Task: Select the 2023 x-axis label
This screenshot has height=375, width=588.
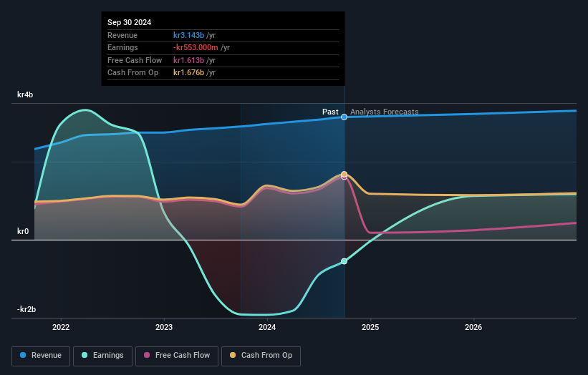Action: click(x=164, y=327)
